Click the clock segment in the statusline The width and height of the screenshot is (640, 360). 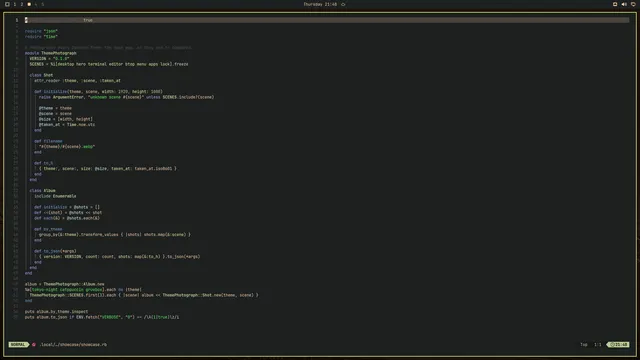[618, 344]
